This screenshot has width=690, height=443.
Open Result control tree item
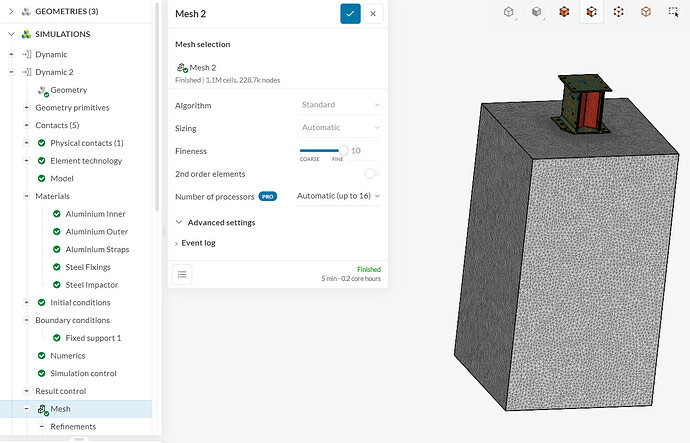(x=61, y=391)
